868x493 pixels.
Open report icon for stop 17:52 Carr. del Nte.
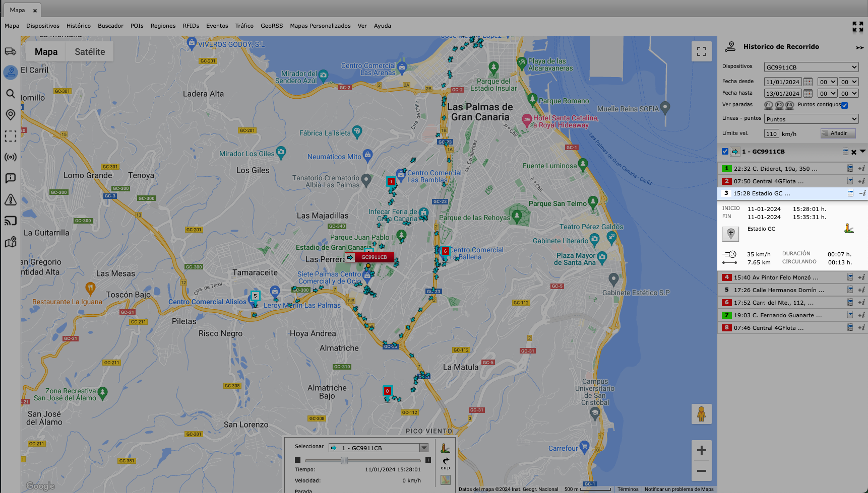[x=850, y=303]
